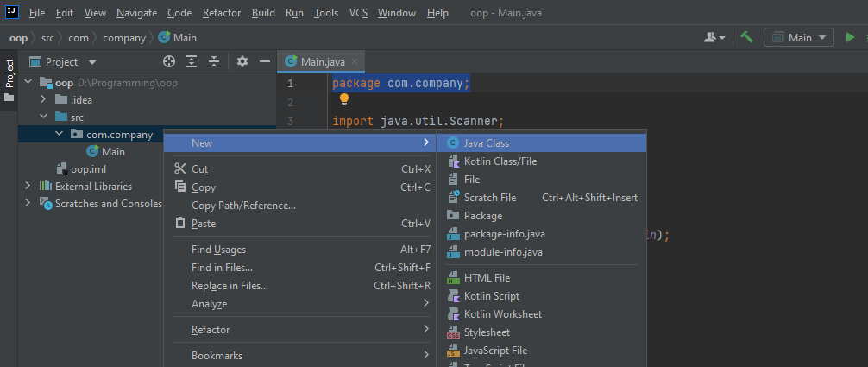The height and width of the screenshot is (367, 868).
Task: Choose HTML File from New submenu
Action: 541,278
